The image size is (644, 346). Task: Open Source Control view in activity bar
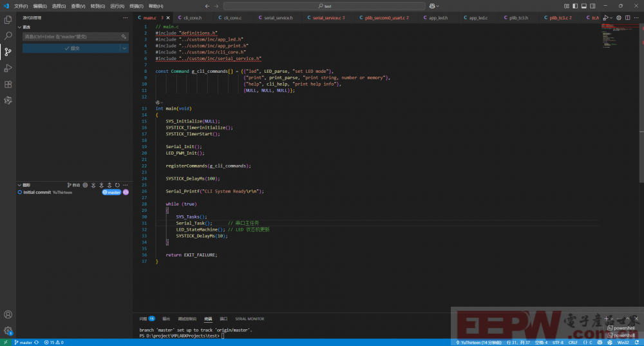click(8, 52)
